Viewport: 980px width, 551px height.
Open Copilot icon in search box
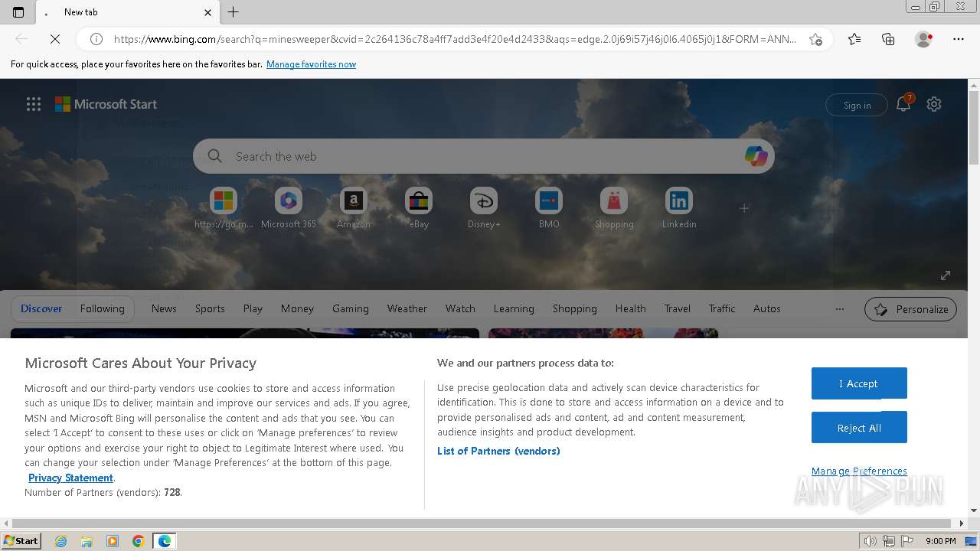pyautogui.click(x=756, y=156)
